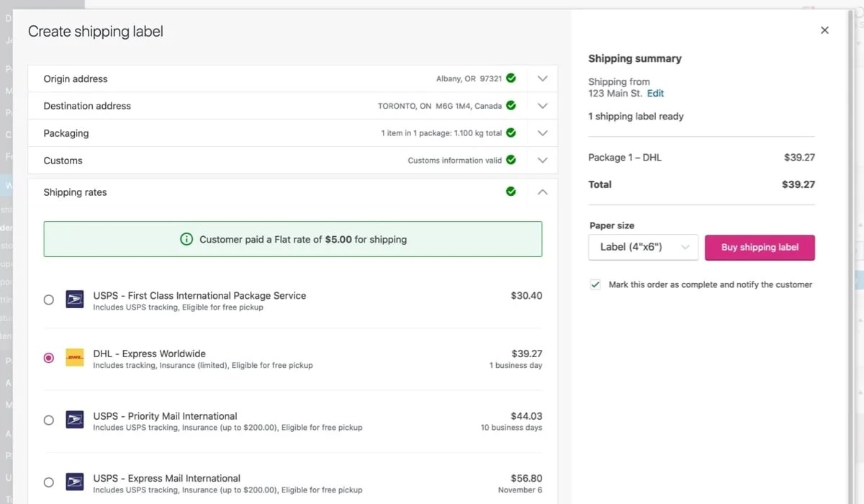Open the Paper size dropdown

tap(643, 248)
